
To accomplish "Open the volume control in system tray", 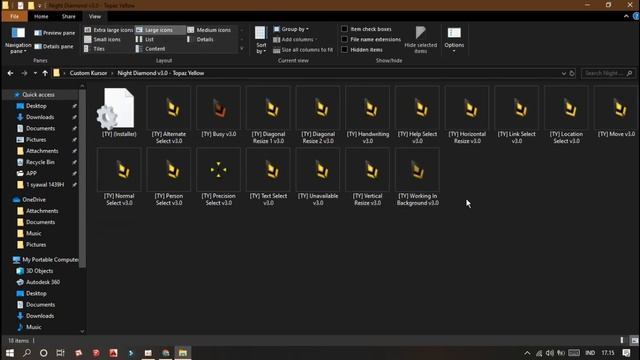I will pos(550,353).
